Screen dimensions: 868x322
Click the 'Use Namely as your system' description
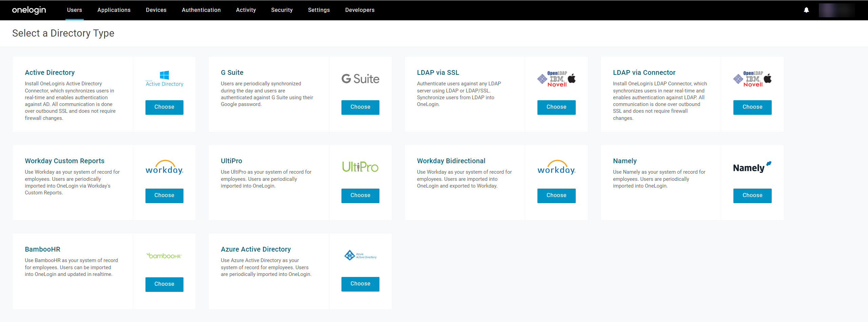(659, 179)
